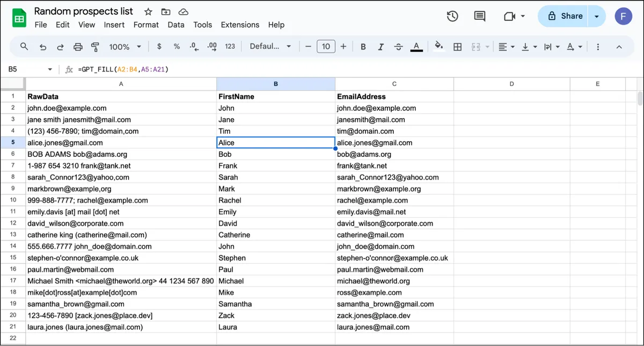Open the Edit menu
644x346 pixels.
click(x=63, y=25)
